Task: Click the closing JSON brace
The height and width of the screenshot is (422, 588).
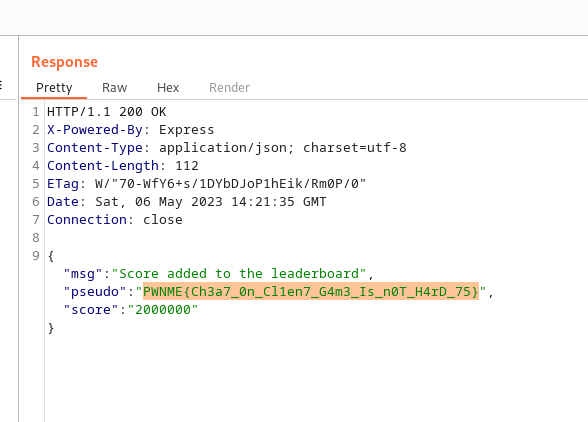Action: coord(51,328)
